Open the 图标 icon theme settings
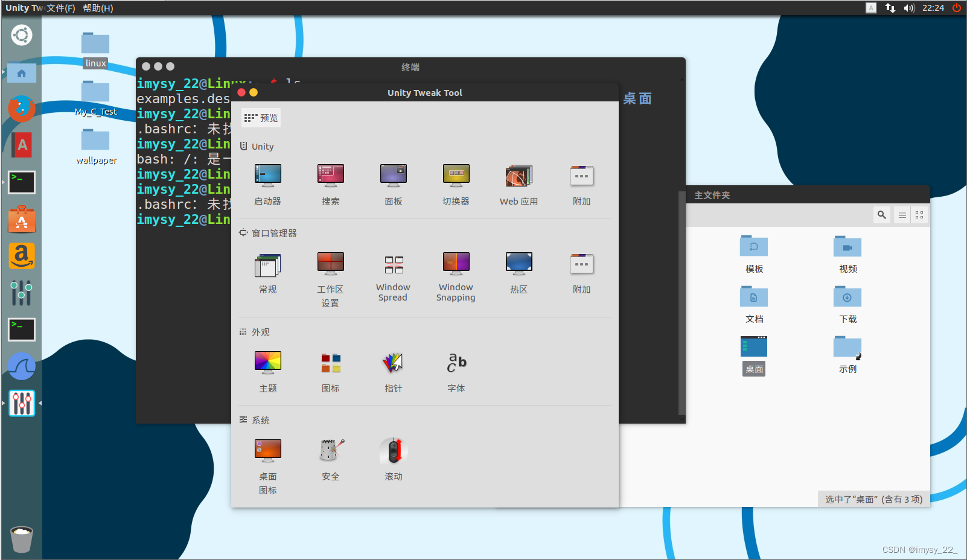The width and height of the screenshot is (967, 560). (330, 372)
